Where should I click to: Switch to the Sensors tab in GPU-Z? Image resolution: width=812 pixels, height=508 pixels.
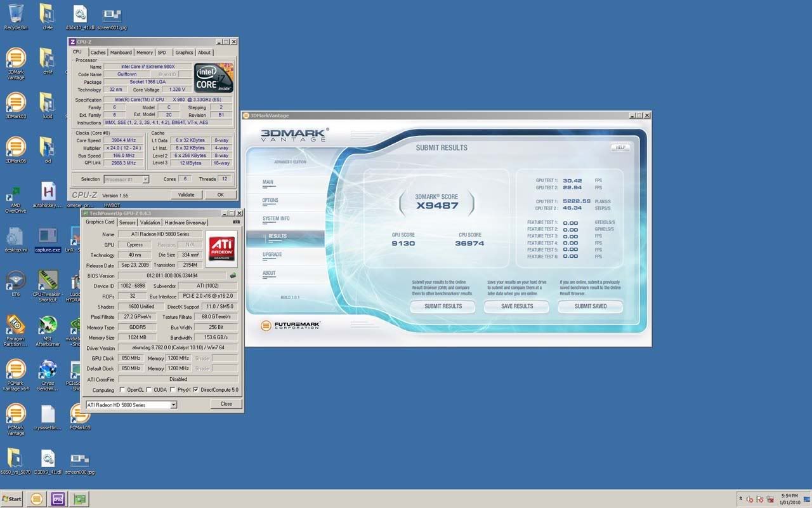[127, 222]
